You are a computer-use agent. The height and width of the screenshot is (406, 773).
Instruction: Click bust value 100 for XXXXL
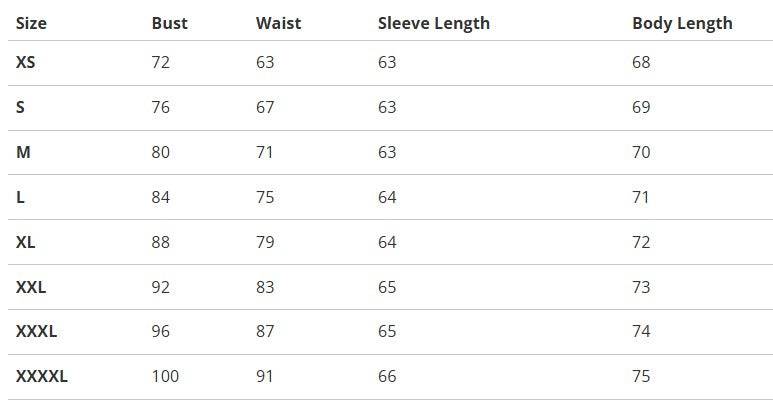click(165, 376)
